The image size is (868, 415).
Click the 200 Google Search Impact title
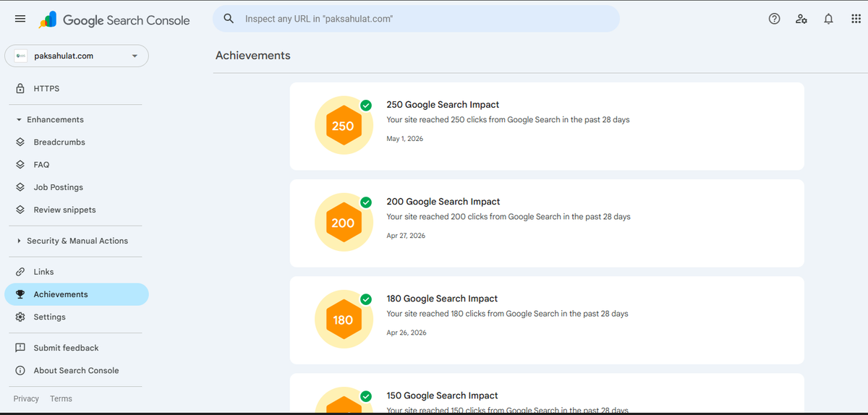[443, 202]
